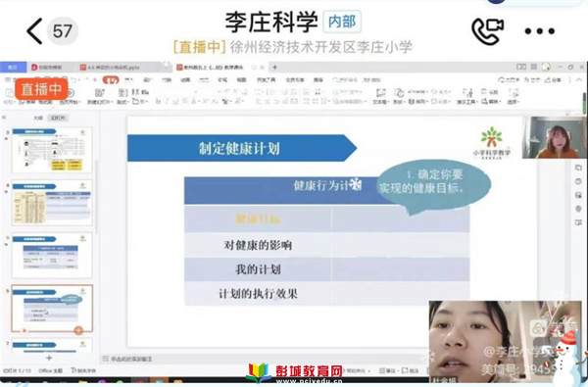Click the 演示工具 presentation tools button

tap(467, 96)
